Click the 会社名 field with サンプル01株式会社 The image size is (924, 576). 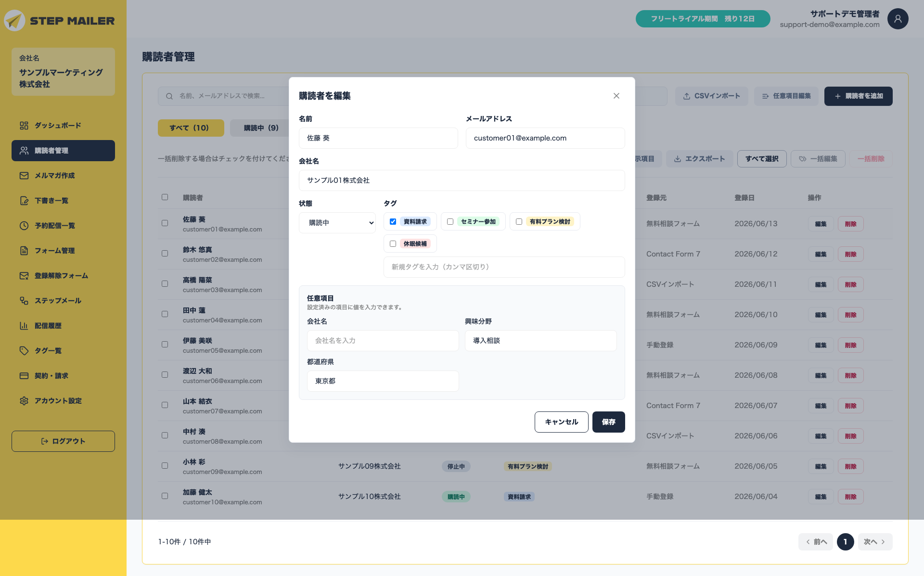[x=462, y=180]
